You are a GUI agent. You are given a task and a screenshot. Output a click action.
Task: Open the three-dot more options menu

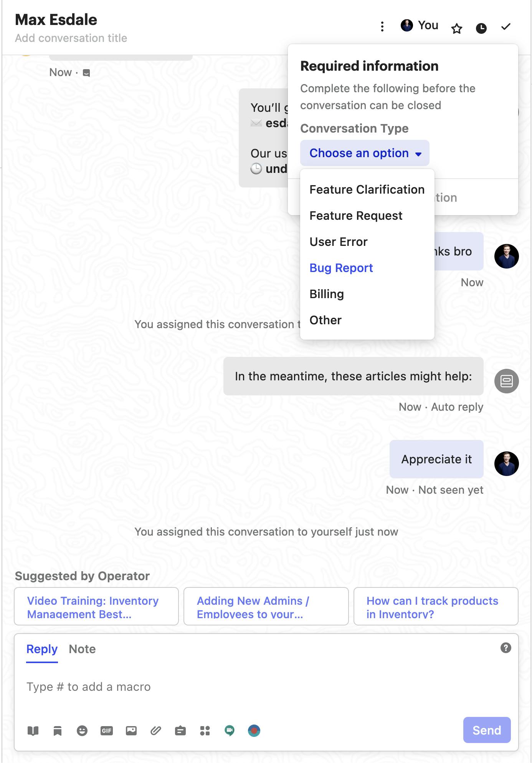click(x=382, y=27)
